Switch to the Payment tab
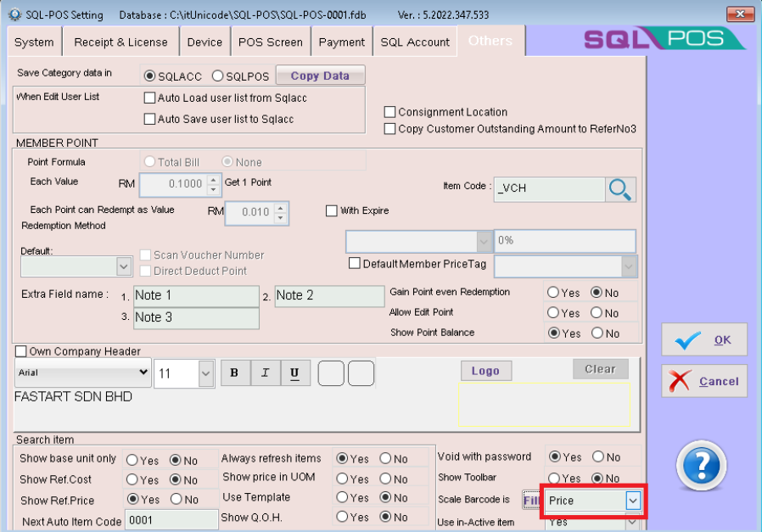Viewport: 762px width, 532px height. pyautogui.click(x=342, y=42)
